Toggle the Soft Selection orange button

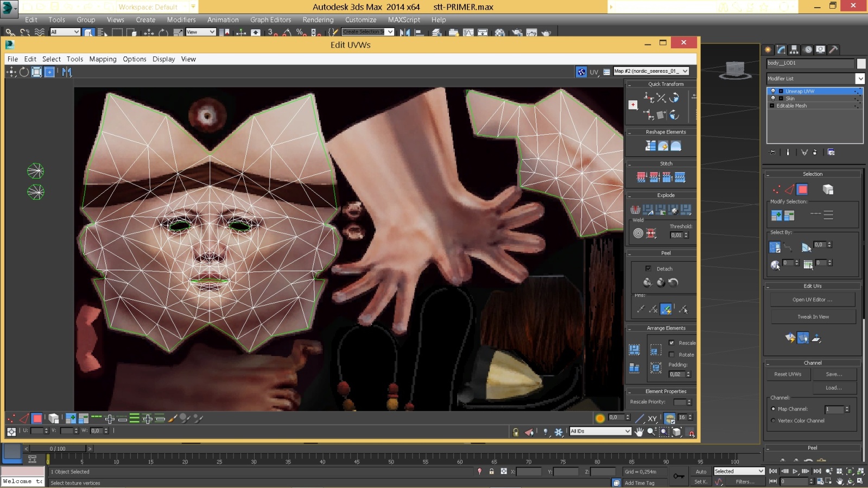(x=600, y=418)
